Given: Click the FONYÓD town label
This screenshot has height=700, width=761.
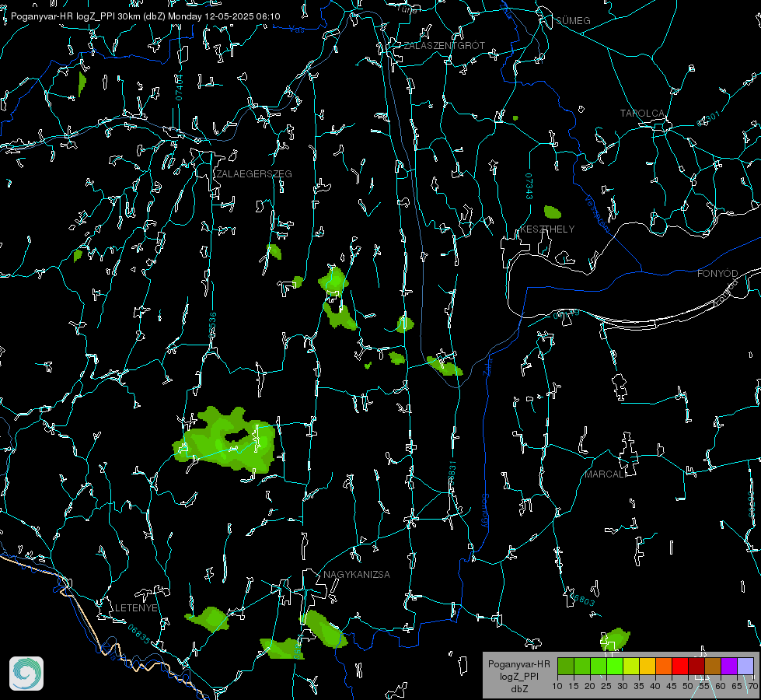Looking at the screenshot, I should click(x=717, y=274).
